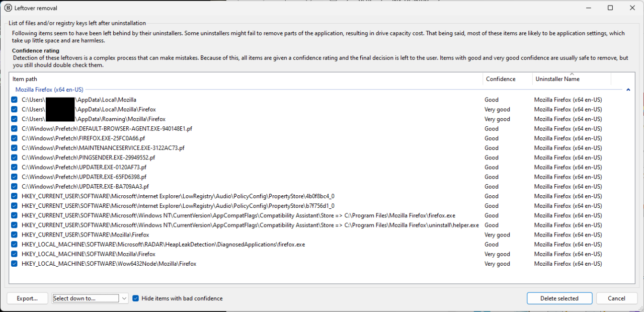
Task: Click the chevron at the right of the group header
Action: tap(628, 89)
